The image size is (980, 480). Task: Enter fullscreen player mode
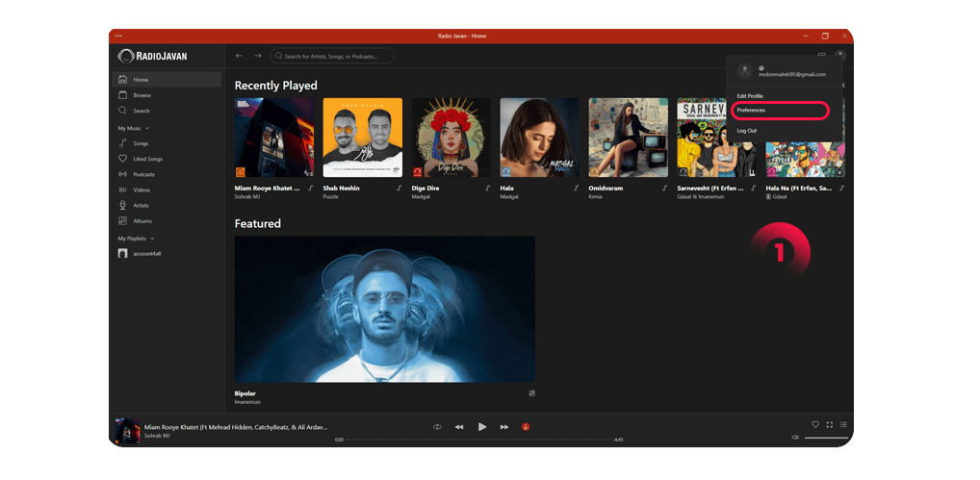point(830,424)
